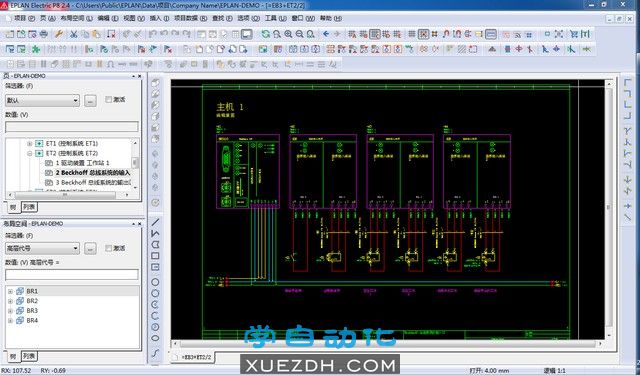Viewport: 640px width, 375px height.
Task: Expand the BR2 node
Action: (10, 301)
